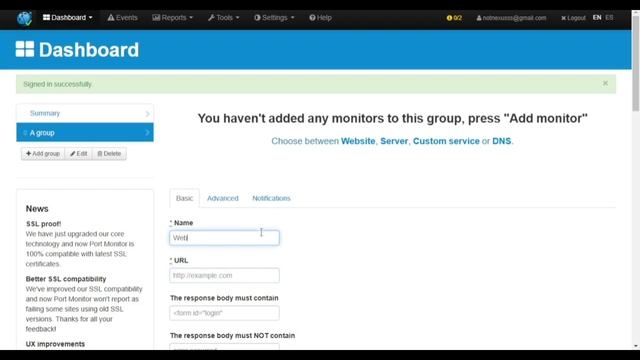Click the Add group button
Screen dimensions: 640x360
[x=43, y=153]
